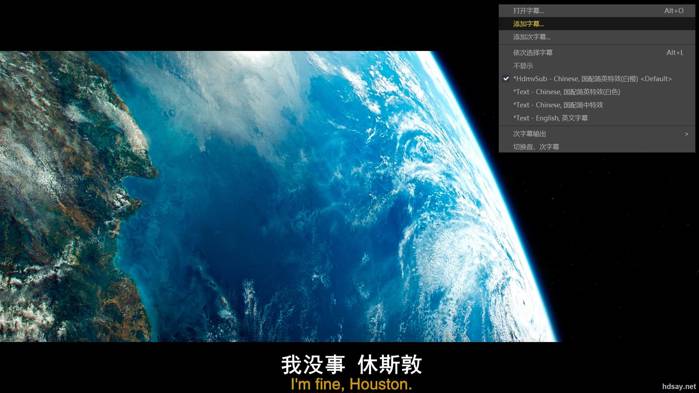The image size is (699, 393).
Task: Click the Alt+L shortcut label
Action: 674,53
